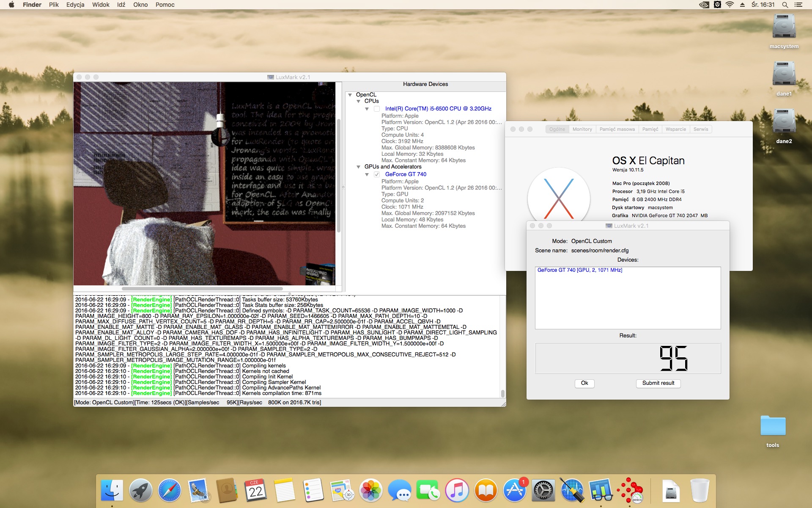The image size is (812, 508).
Task: Click the Spotlight search icon
Action: [x=785, y=5]
